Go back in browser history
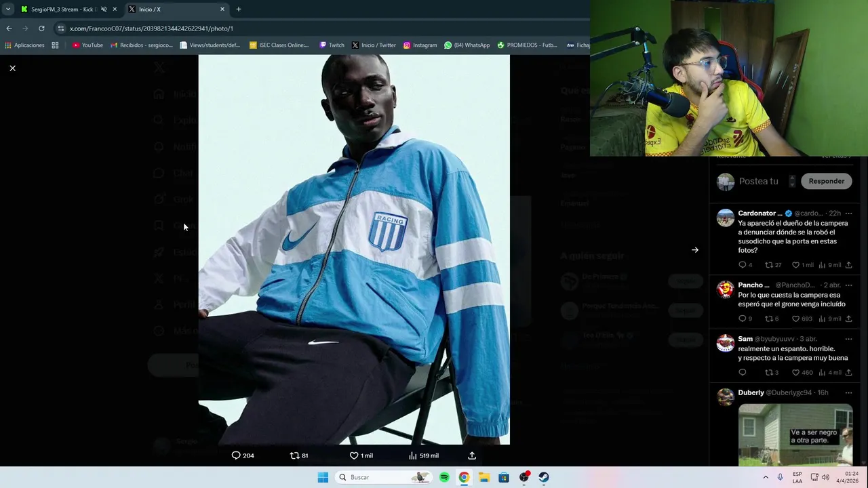Screen dimensions: 868x488 pos(9,28)
